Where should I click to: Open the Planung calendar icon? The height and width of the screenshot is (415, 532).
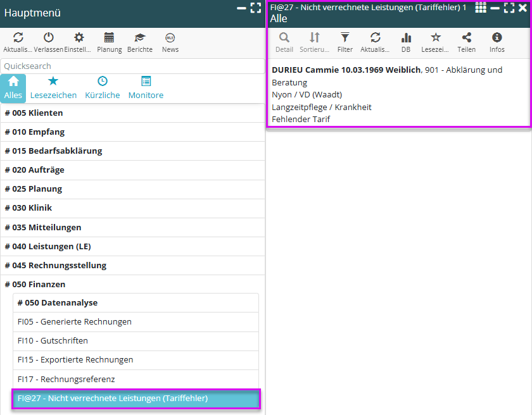[109, 38]
